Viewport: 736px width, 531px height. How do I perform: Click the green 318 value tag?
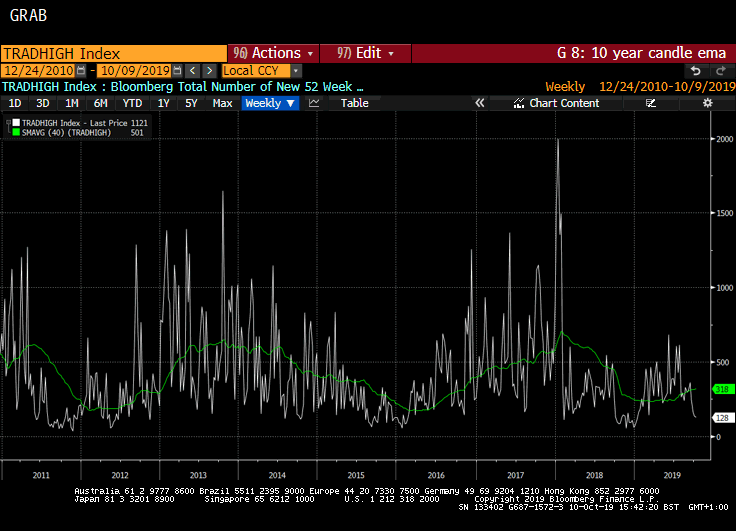(x=723, y=389)
